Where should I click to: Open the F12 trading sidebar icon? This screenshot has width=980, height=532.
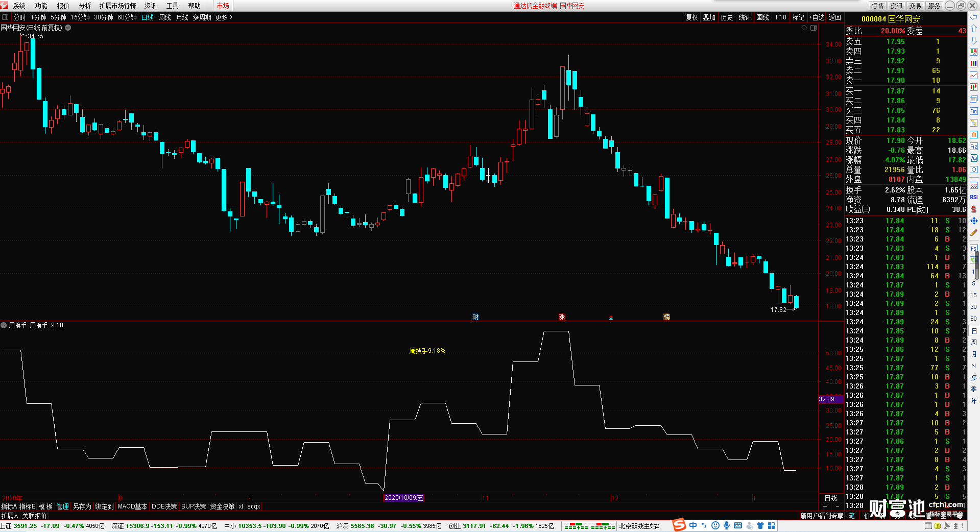point(973,146)
